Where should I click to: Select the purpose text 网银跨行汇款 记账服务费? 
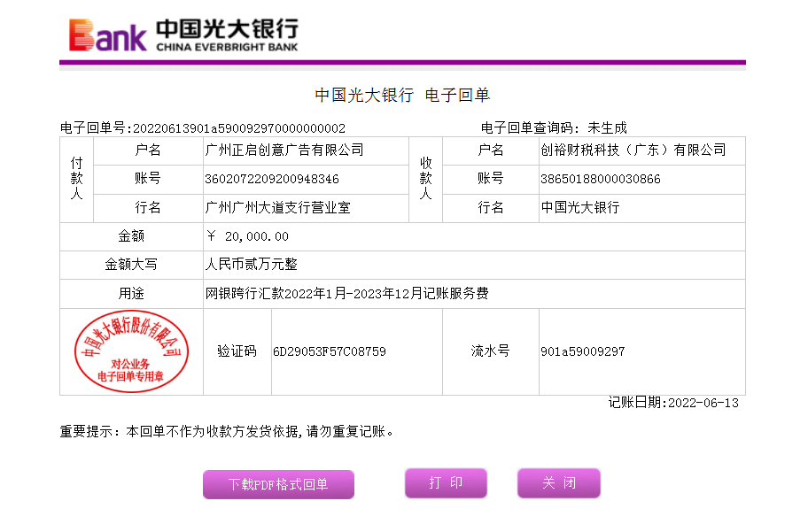346,294
